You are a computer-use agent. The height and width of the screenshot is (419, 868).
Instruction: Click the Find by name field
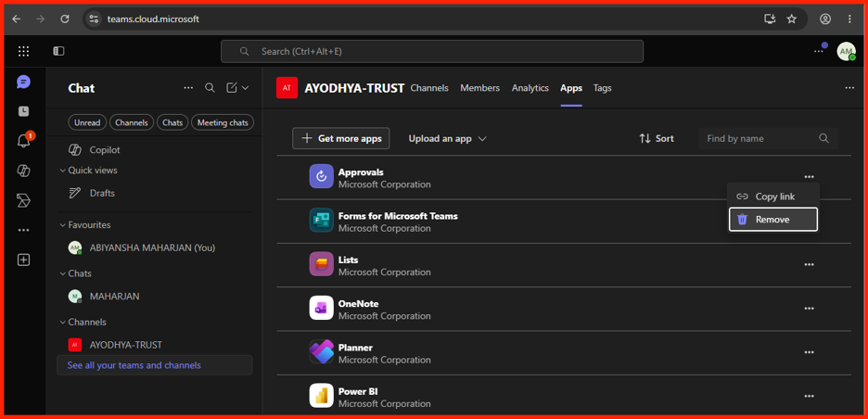768,139
